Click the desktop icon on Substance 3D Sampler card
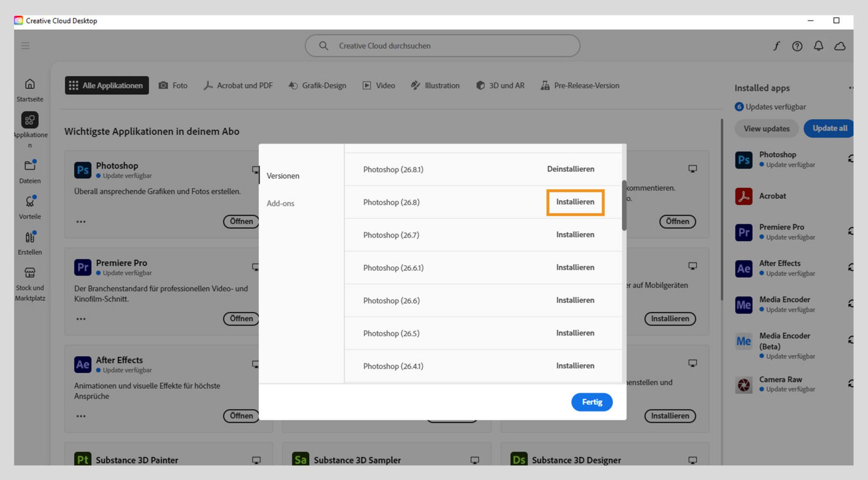Viewport: 868px width, 480px height. [x=475, y=460]
